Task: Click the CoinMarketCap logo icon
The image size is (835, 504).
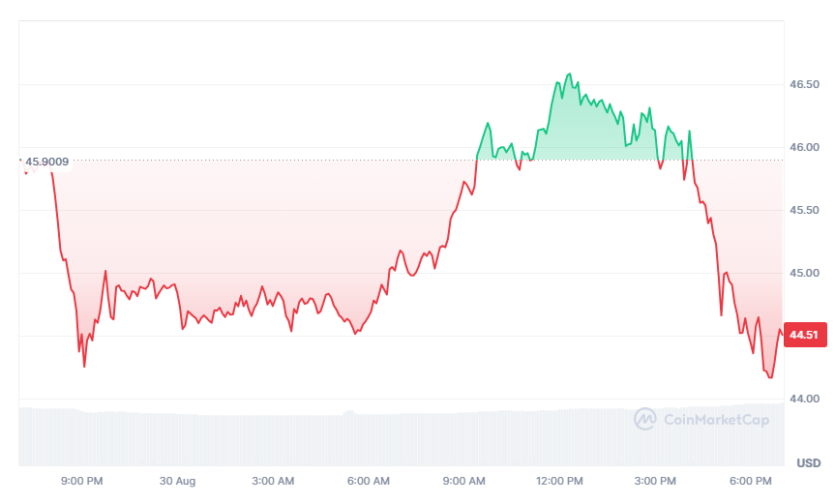Action: (645, 419)
